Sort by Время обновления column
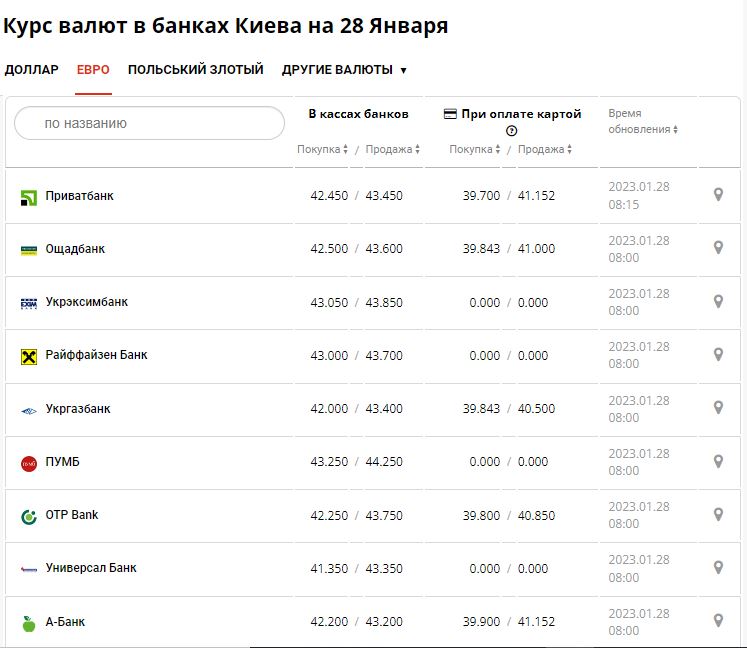This screenshot has width=747, height=648. [x=643, y=121]
